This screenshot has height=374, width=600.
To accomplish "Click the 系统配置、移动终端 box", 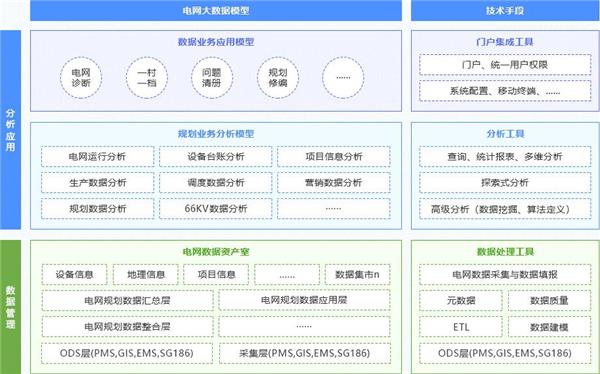I will (x=505, y=91).
